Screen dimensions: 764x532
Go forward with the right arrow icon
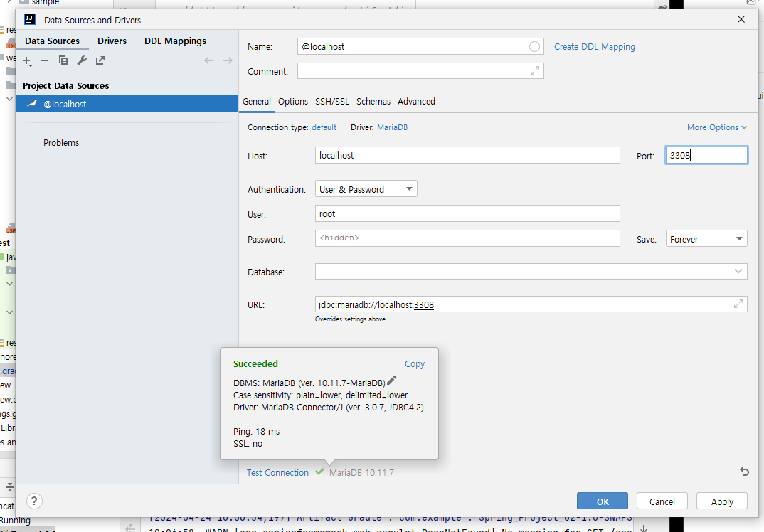pyautogui.click(x=228, y=60)
